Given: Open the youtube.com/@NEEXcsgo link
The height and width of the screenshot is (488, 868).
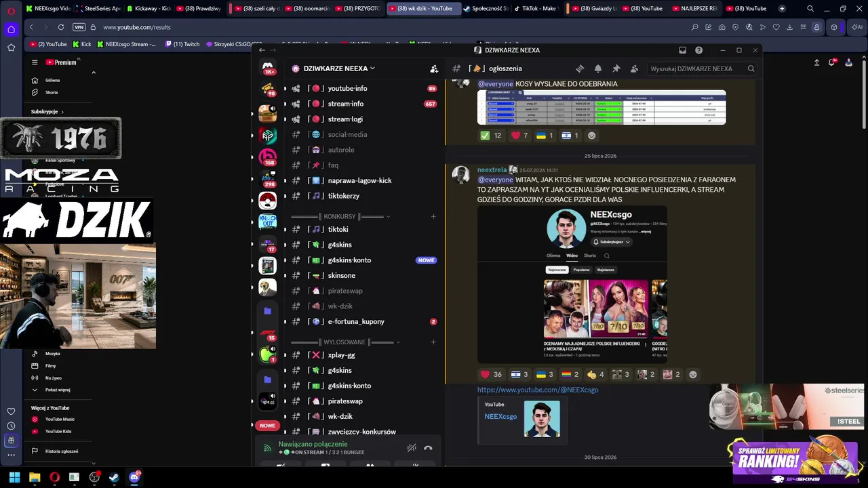Looking at the screenshot, I should click(538, 390).
